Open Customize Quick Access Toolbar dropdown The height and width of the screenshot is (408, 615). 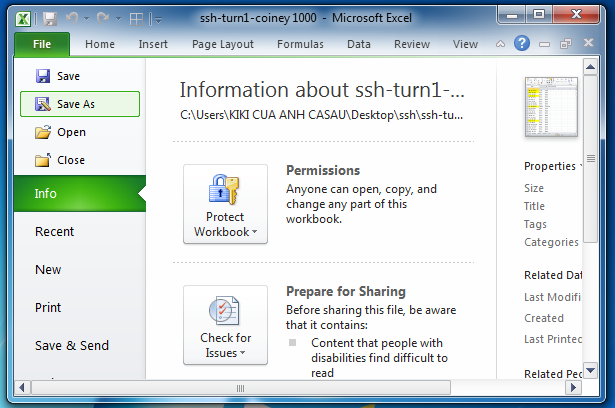(x=158, y=19)
